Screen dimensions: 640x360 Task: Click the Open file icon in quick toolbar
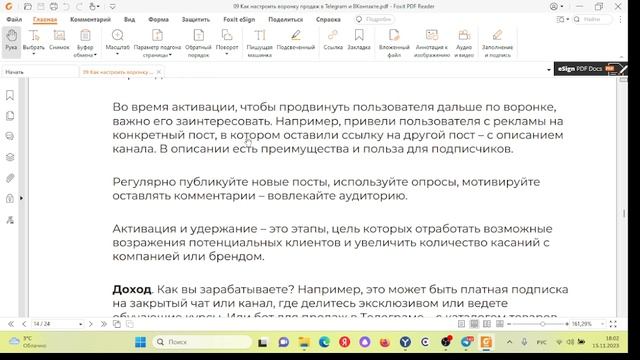pos(28,7)
